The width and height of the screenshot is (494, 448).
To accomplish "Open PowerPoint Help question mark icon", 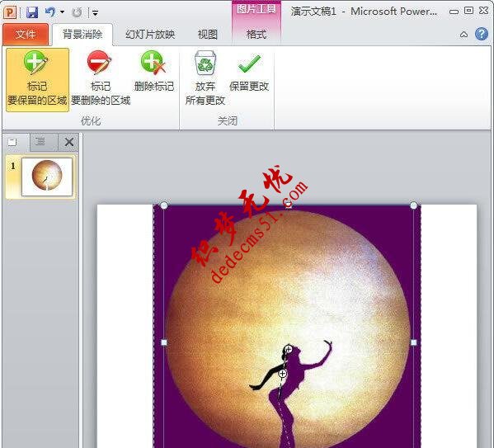I will 482,34.
